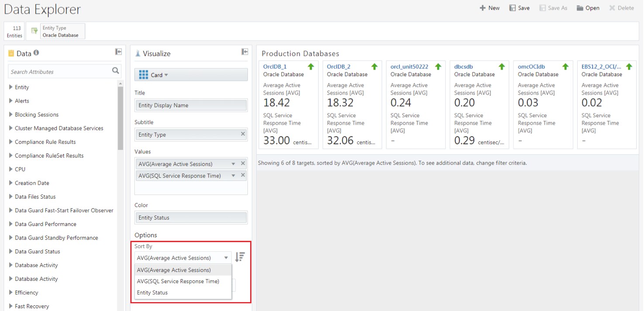
Task: Collapse the Data panel using its arrow icon
Action: click(x=118, y=52)
